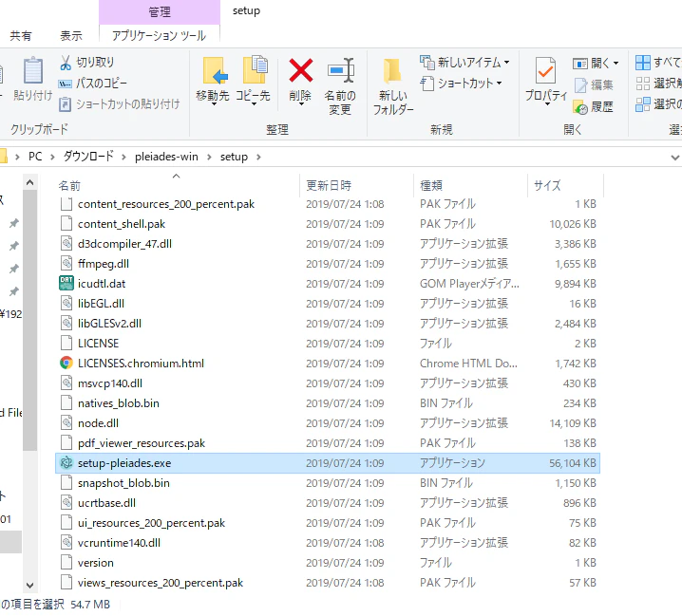The width and height of the screenshot is (682, 616).
Task: Open the Move to (移動先) dropdown arrow
Action: 214,104
